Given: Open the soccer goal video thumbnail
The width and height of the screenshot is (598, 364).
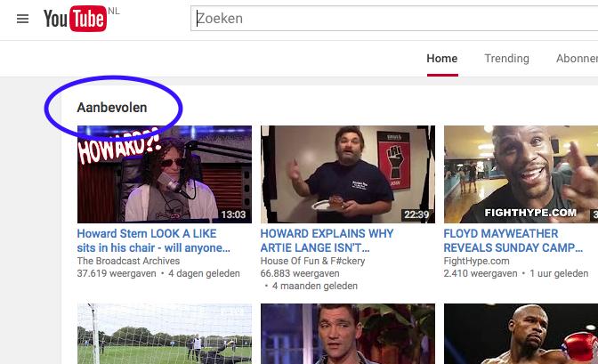Looking at the screenshot, I should click(165, 334).
